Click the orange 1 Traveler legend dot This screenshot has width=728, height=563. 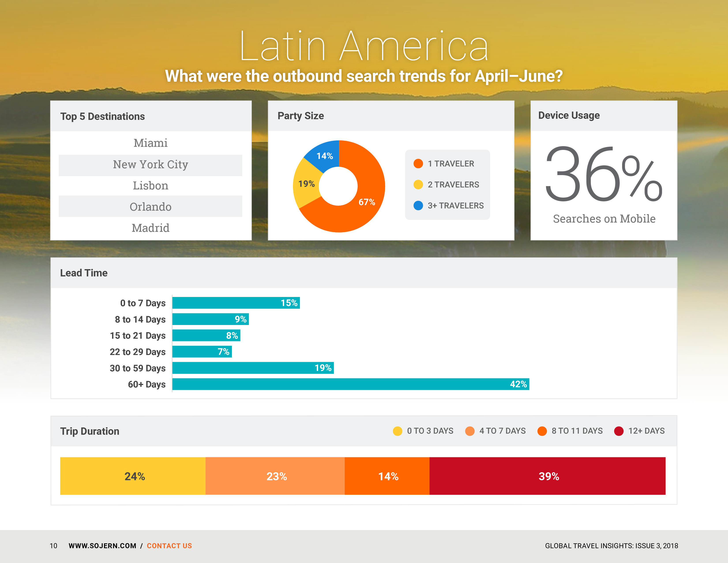(x=418, y=163)
